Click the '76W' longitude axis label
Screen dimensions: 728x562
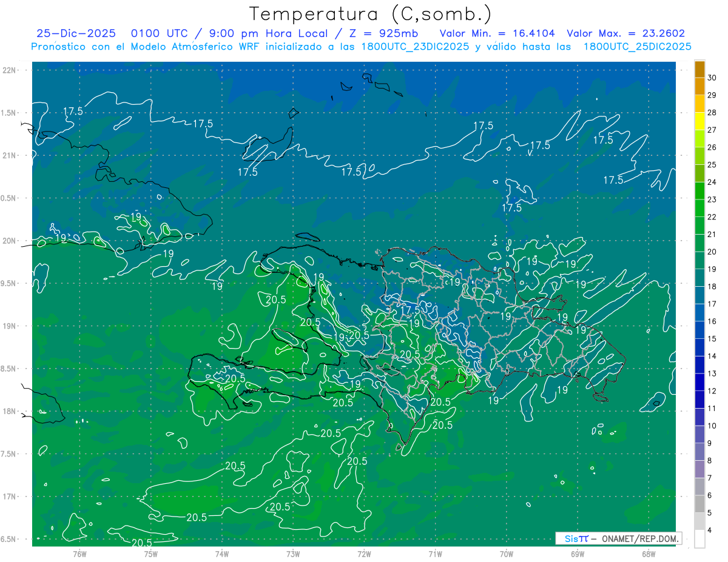[x=79, y=554]
